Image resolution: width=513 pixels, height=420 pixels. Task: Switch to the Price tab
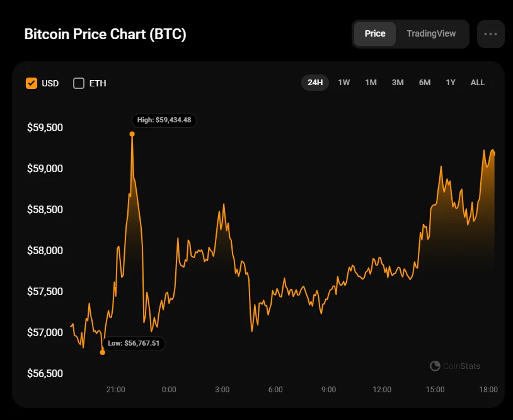point(375,34)
